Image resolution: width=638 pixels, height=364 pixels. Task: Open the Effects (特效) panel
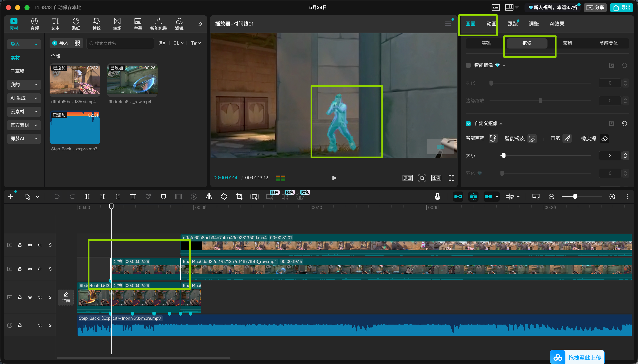97,24
